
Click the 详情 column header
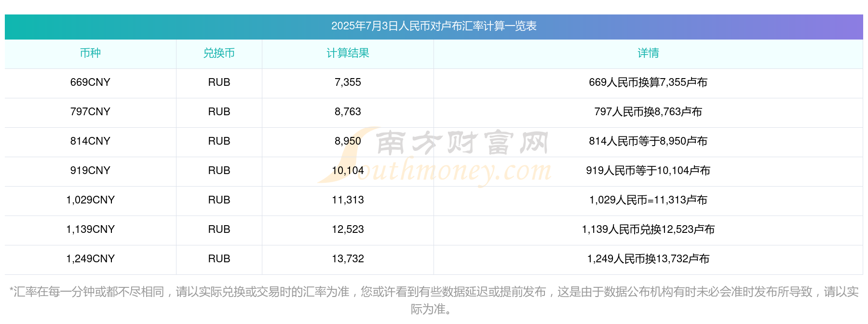[648, 53]
